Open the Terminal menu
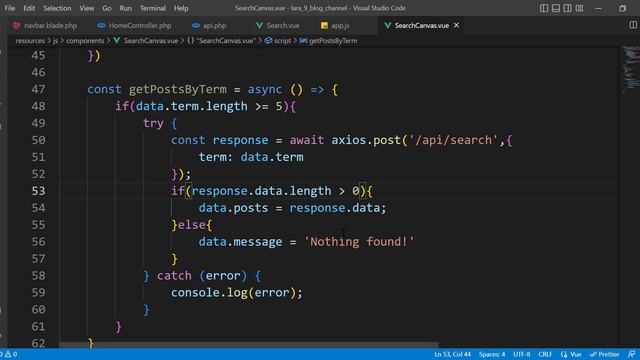 (x=153, y=8)
